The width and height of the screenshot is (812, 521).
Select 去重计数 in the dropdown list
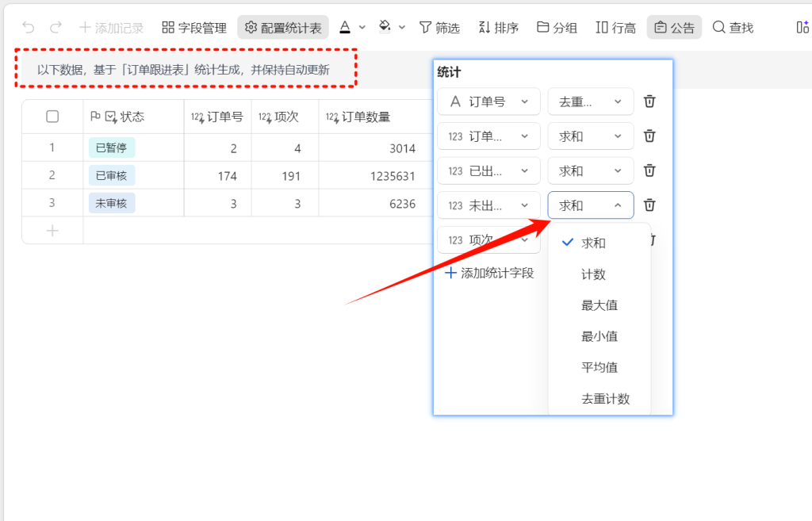(x=599, y=398)
